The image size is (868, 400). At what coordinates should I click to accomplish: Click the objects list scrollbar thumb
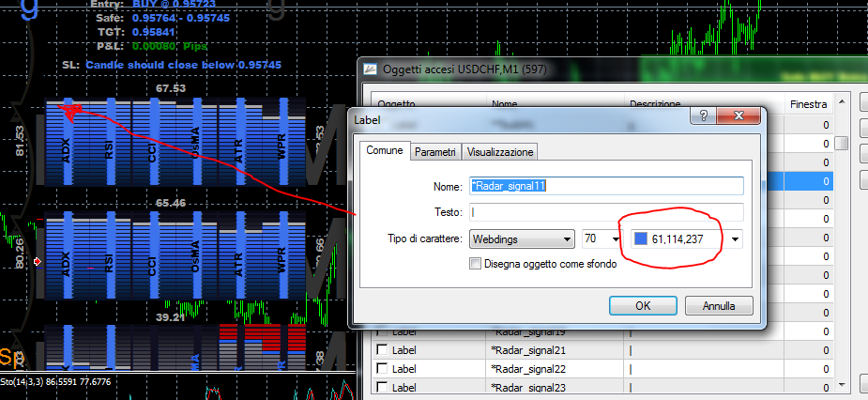coord(842,143)
